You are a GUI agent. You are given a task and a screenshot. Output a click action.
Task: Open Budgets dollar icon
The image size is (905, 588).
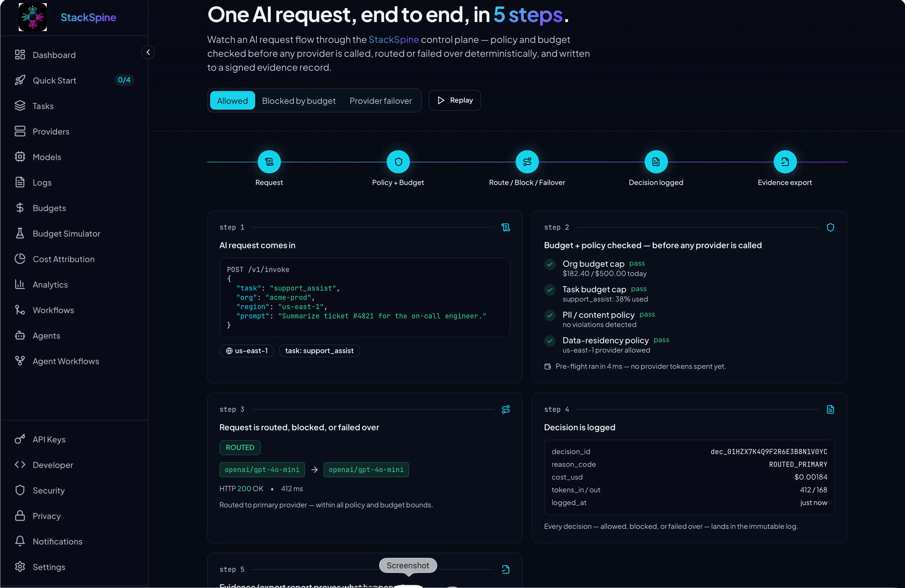pyautogui.click(x=20, y=208)
